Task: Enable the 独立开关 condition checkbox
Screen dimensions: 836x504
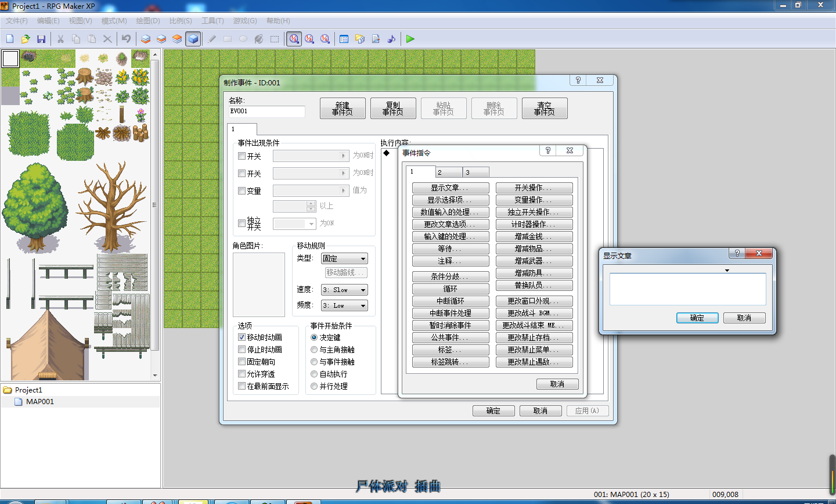Action: (x=242, y=223)
